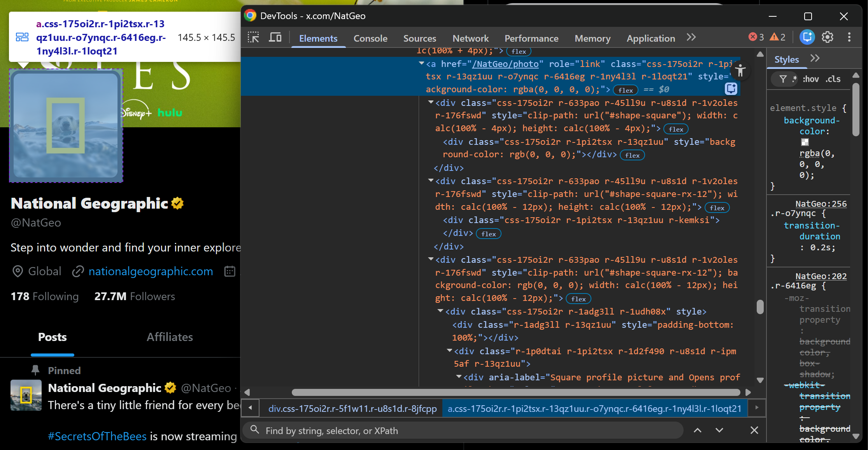Collapse div class r-1p0dtai r-1pi2tsx
The height and width of the screenshot is (450, 868).
point(449,350)
